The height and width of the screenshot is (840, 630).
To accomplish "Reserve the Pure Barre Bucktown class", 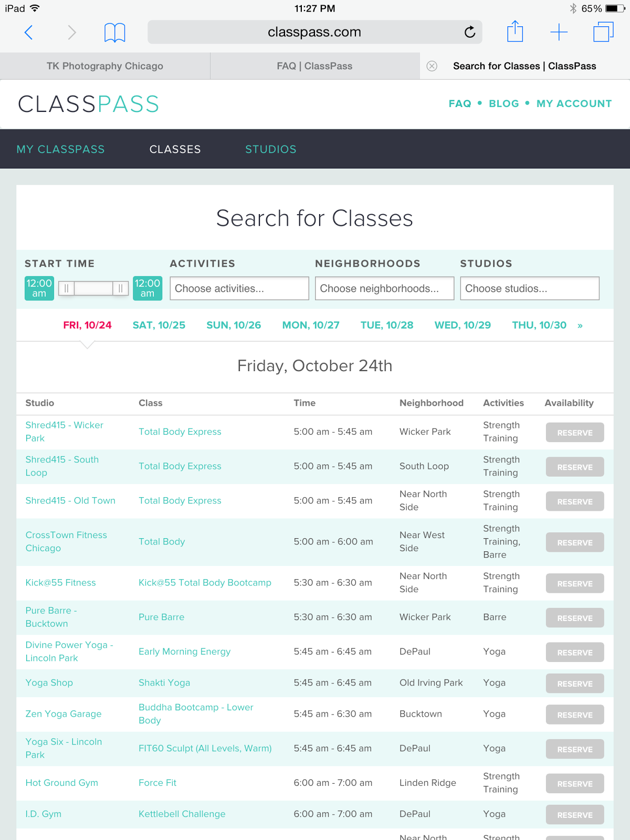I will (x=575, y=618).
